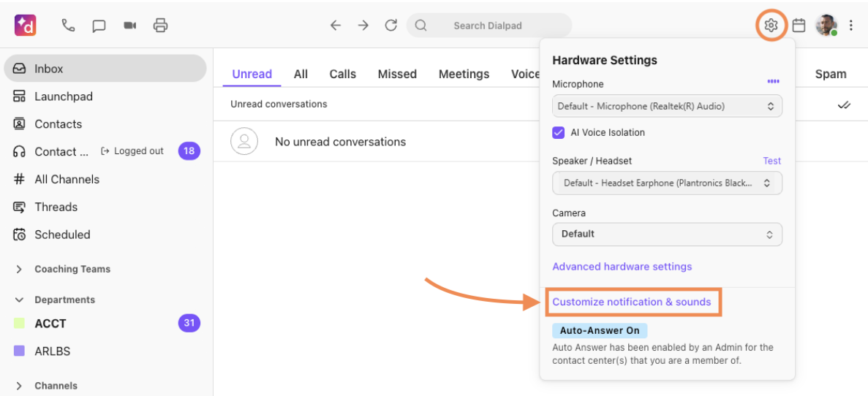Click the 31 badge beside ACCT
Screen dimensions: 868x396
[189, 323]
